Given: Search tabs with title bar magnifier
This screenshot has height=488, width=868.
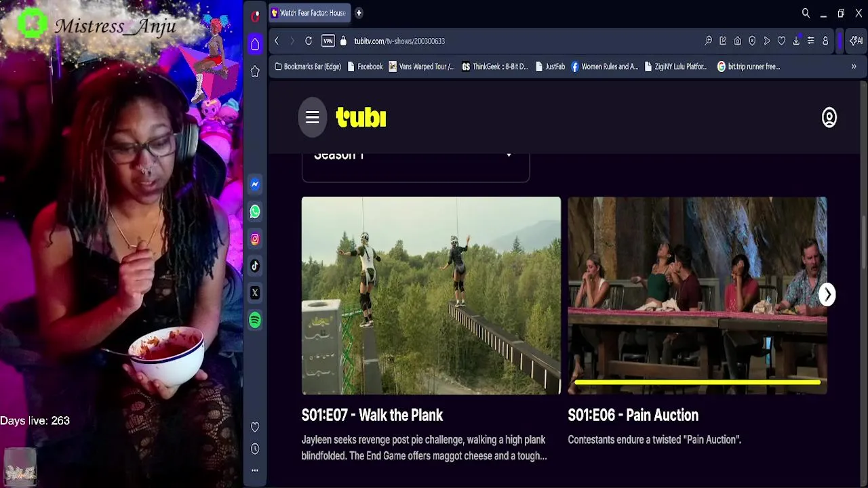Looking at the screenshot, I should pyautogui.click(x=806, y=13).
